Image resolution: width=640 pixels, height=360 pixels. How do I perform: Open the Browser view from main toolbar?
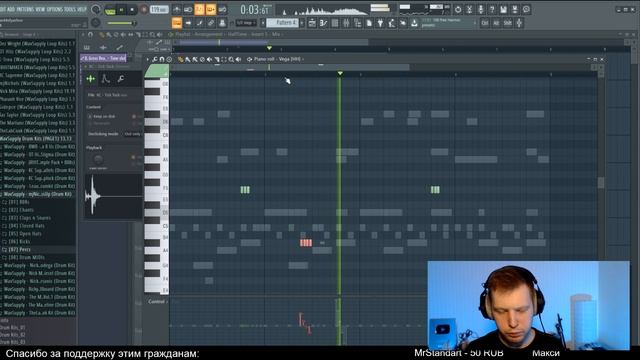[358, 23]
